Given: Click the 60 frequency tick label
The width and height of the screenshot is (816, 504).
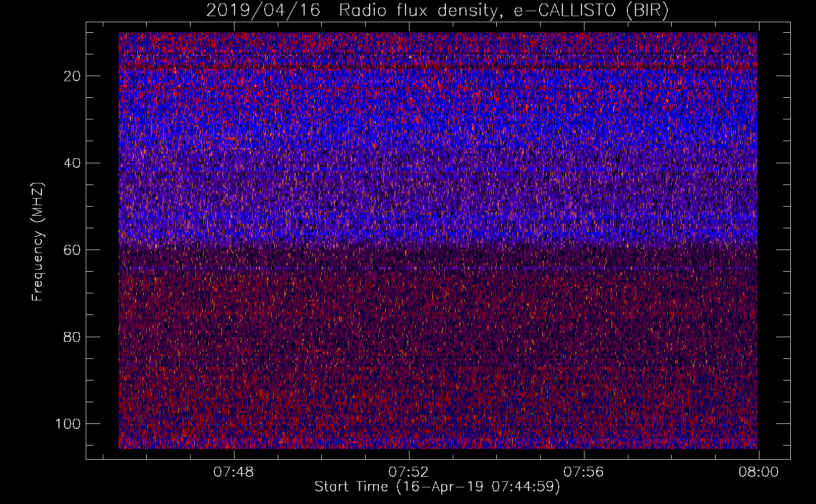Looking at the screenshot, I should [73, 250].
